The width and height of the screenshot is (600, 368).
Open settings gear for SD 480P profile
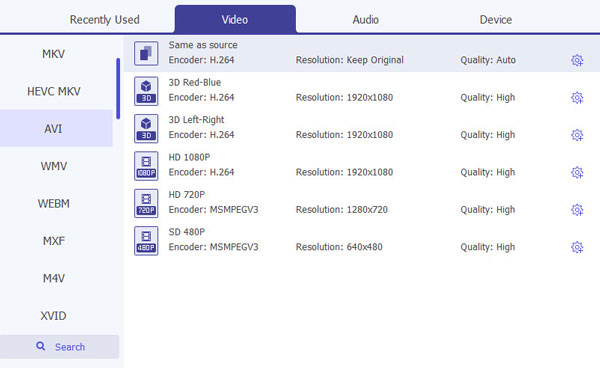pyautogui.click(x=577, y=247)
